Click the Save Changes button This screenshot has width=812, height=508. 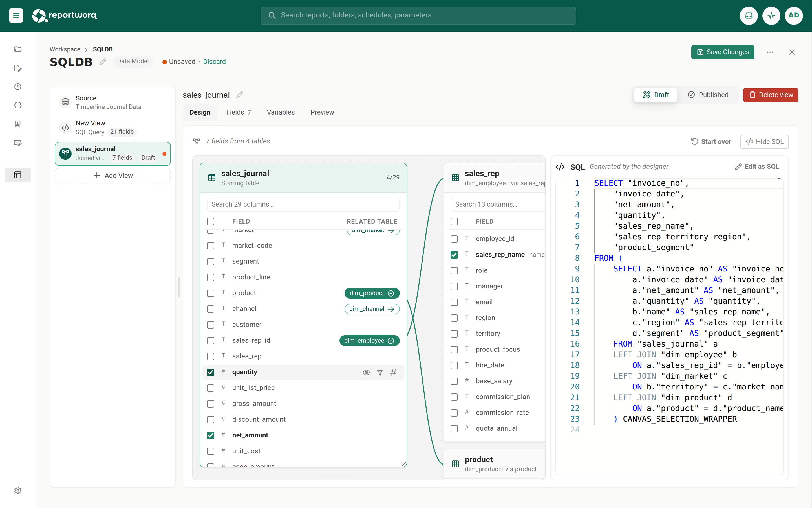pyautogui.click(x=722, y=52)
